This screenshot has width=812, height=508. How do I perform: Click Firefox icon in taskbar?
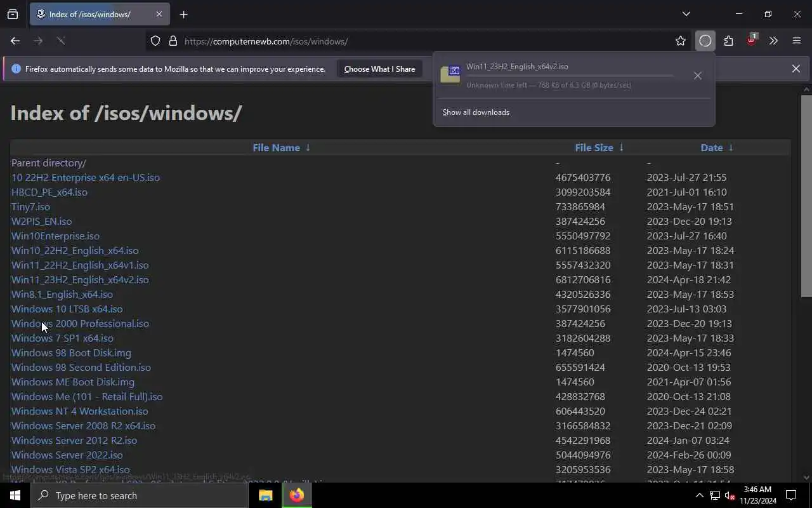click(297, 495)
